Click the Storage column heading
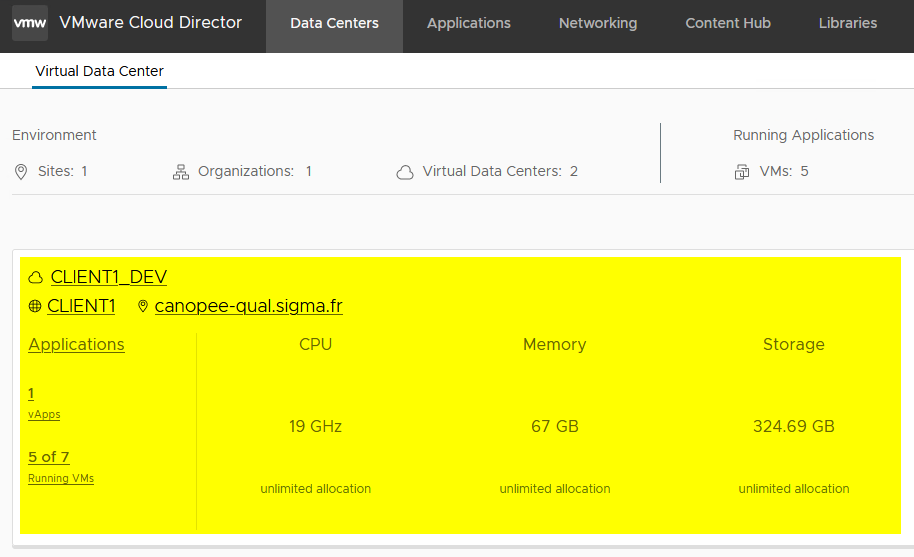The width and height of the screenshot is (914, 557). pyautogui.click(x=794, y=344)
